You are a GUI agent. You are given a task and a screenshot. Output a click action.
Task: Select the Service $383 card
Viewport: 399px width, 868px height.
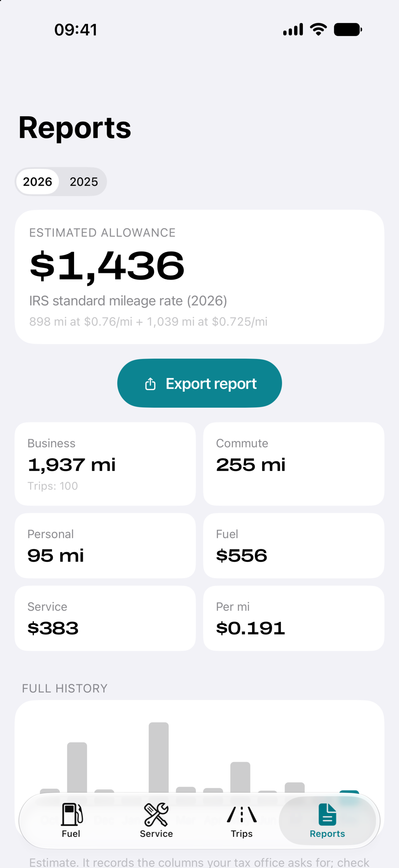(x=105, y=618)
